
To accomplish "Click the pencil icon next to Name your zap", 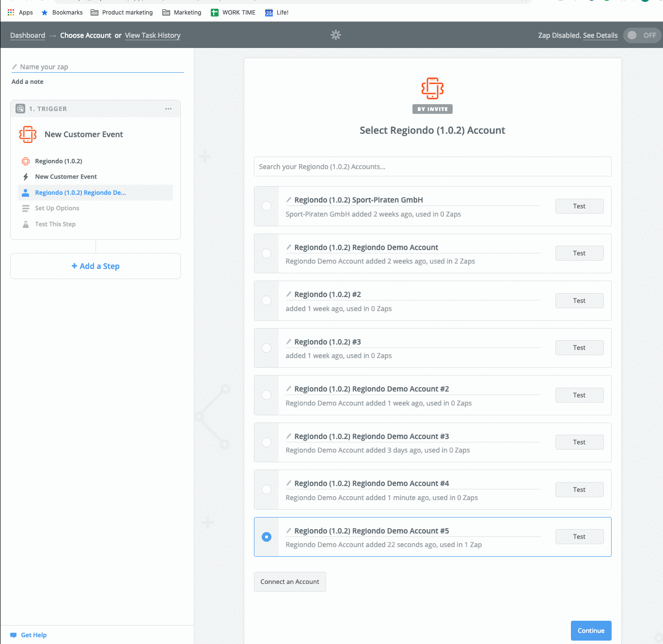I will [x=15, y=67].
